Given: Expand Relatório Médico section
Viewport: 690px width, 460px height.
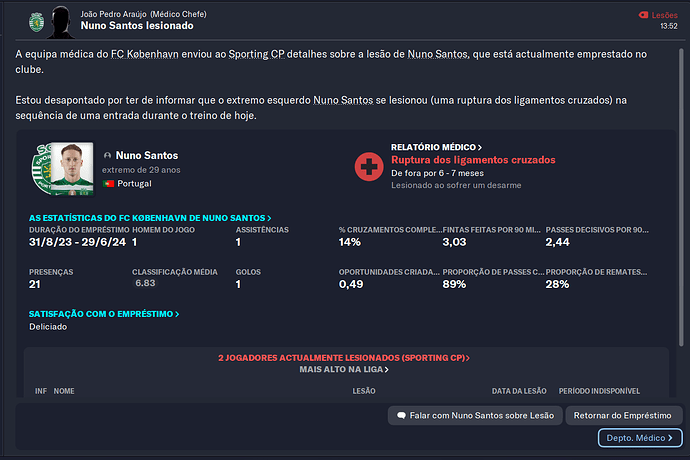Looking at the screenshot, I should tap(436, 147).
